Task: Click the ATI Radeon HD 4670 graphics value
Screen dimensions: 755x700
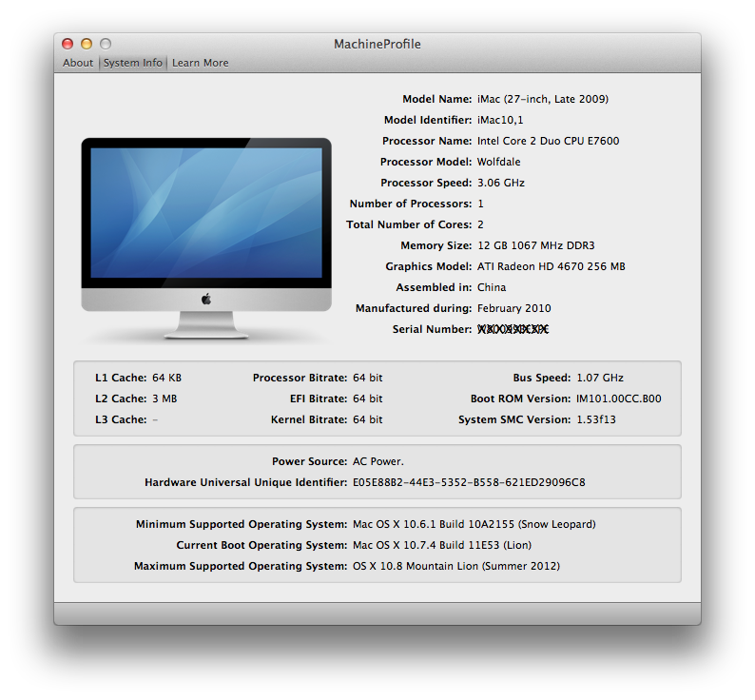Action: tap(551, 266)
